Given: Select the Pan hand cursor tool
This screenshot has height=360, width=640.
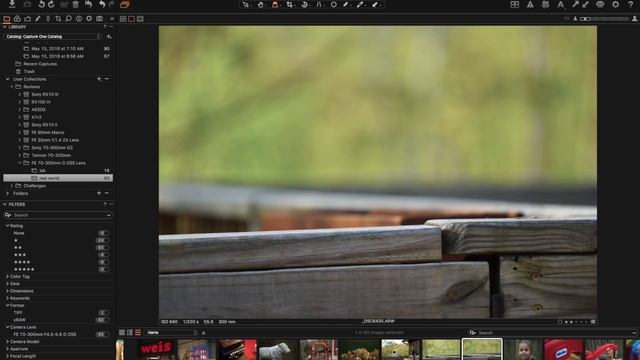Looking at the screenshot, I should pyautogui.click(x=260, y=4).
